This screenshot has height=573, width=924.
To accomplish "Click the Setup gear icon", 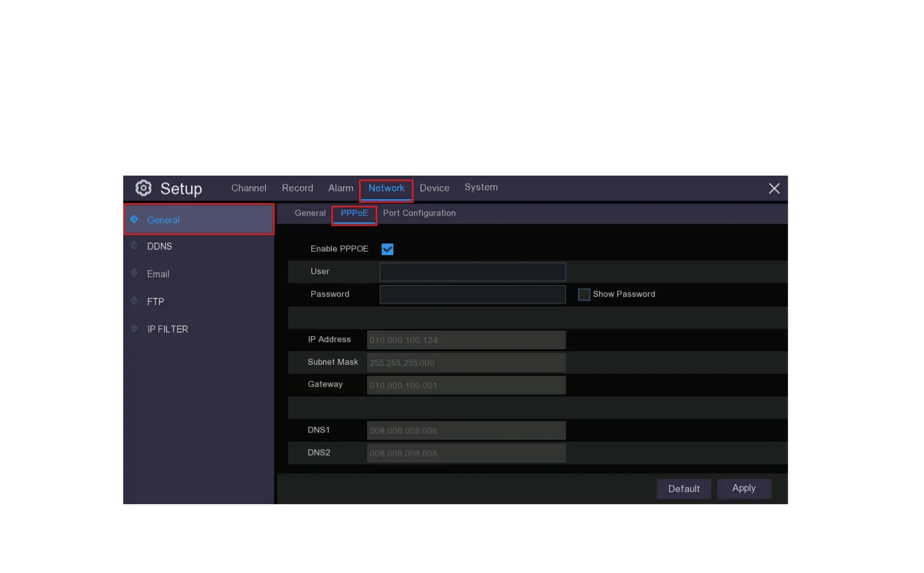I will [x=143, y=188].
